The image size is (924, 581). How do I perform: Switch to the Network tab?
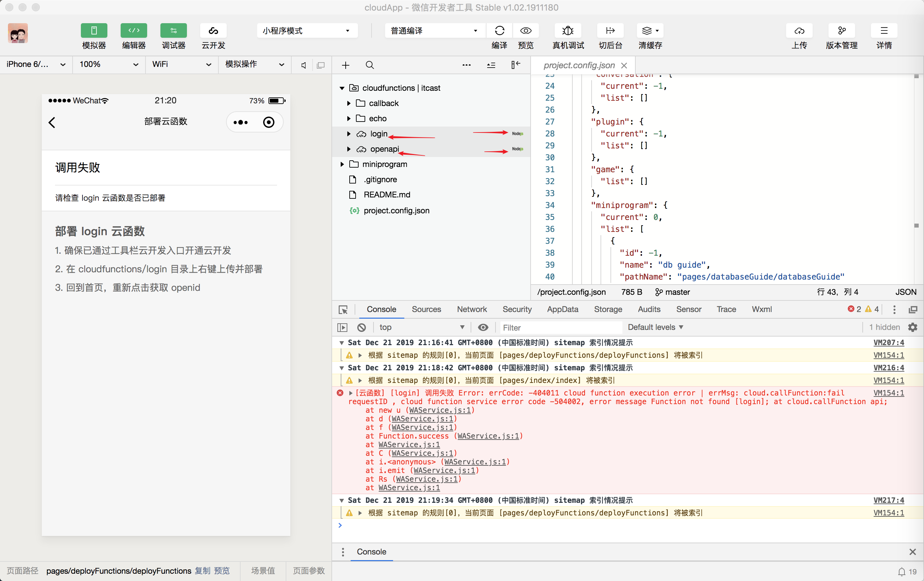tap(471, 309)
